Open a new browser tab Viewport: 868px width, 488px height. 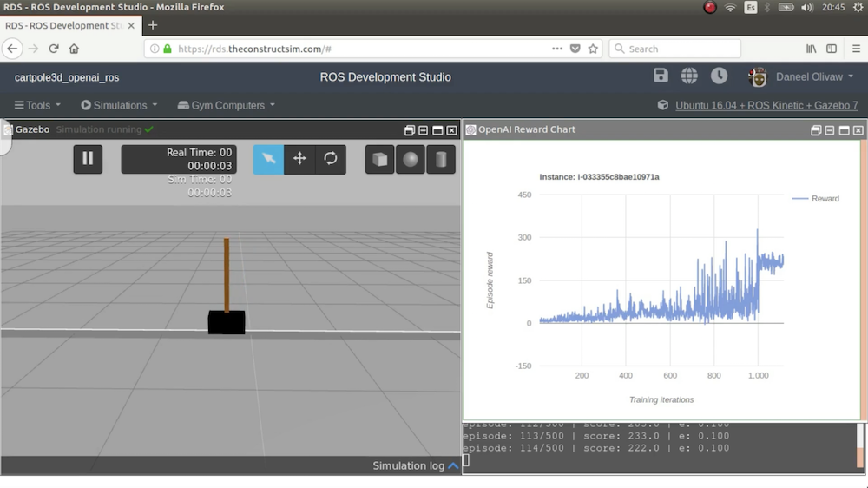point(153,25)
